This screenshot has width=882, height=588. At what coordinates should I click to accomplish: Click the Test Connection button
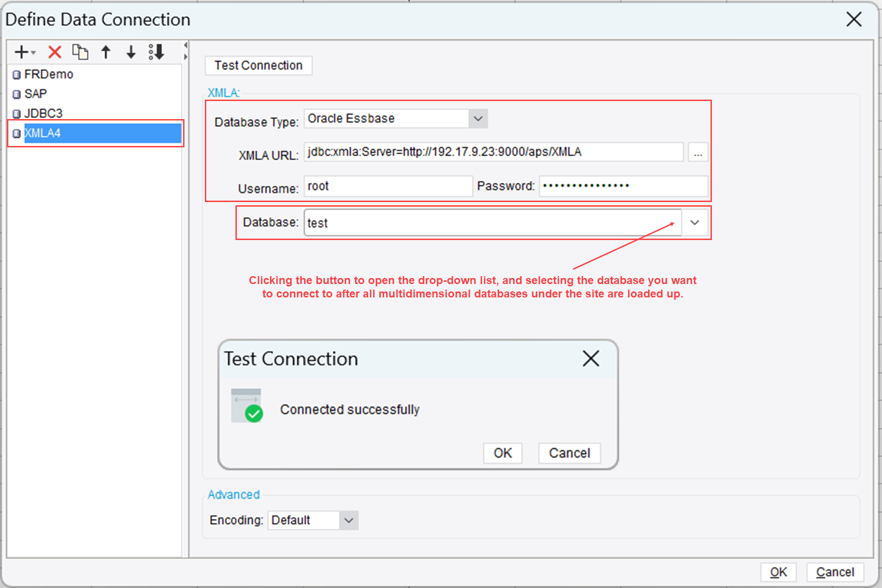258,65
